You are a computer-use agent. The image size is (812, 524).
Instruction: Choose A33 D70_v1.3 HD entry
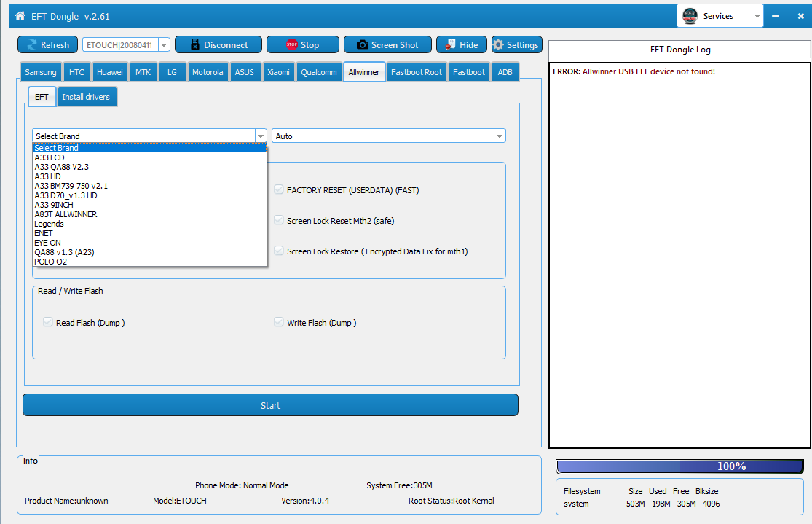[x=149, y=195]
